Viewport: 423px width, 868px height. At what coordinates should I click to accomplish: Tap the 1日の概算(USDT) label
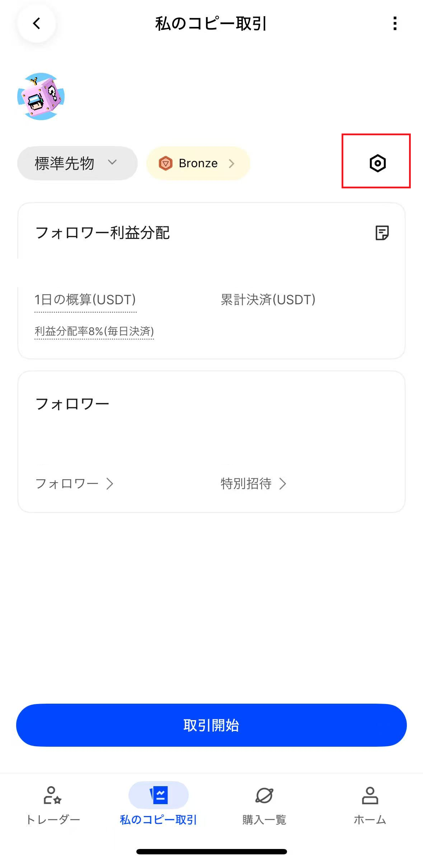[x=85, y=300]
